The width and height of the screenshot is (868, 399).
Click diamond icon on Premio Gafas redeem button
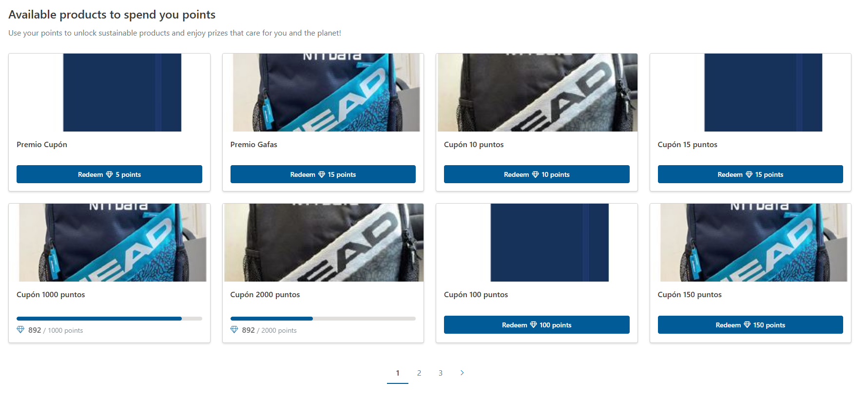322,174
